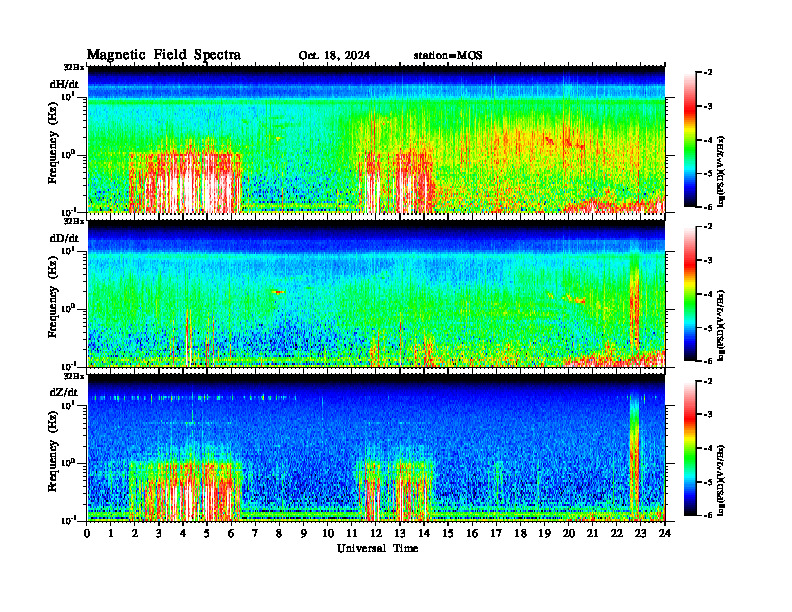
Task: Click hour label 8 on time axis
Action: 279,534
